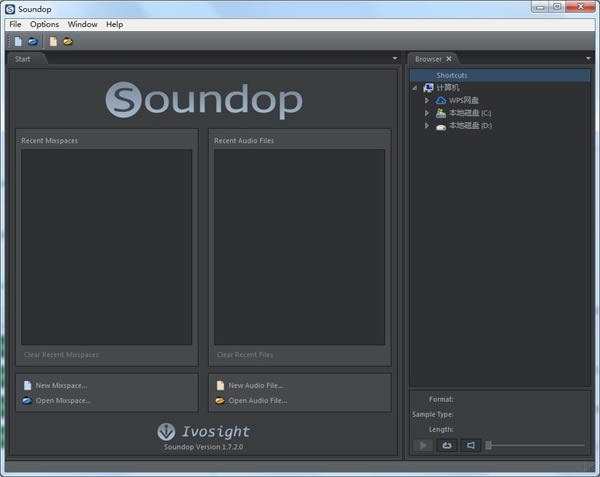Click the Open Audio File... link
This screenshot has width=600, height=477.
(257, 400)
